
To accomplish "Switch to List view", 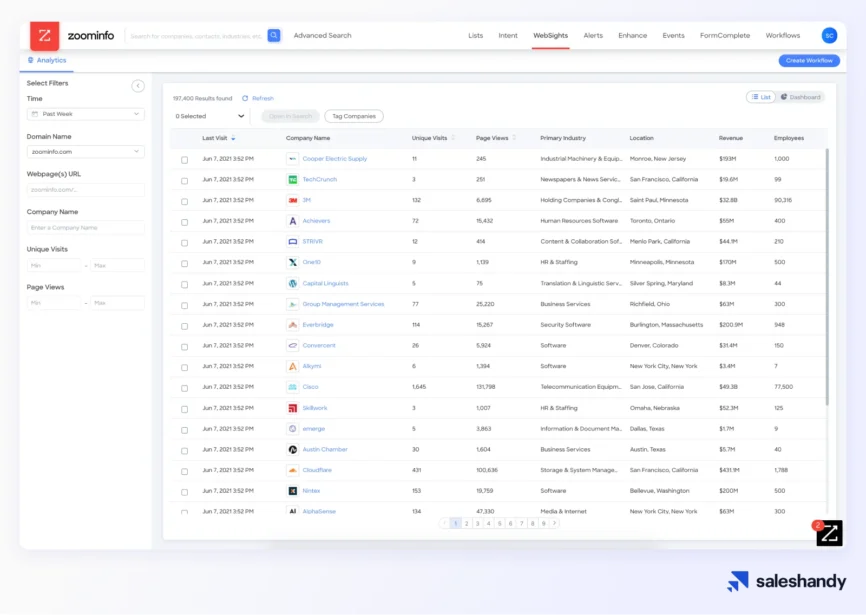I will click(761, 97).
